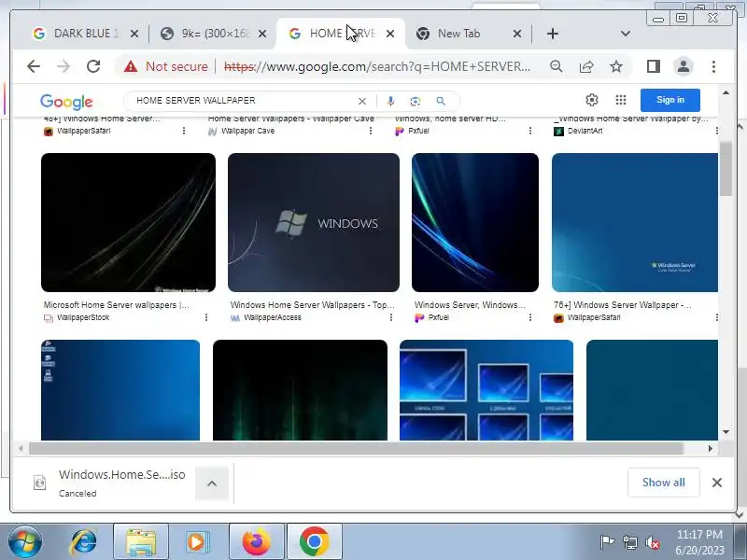
Task: Open the WINDOWS logo wallpaper thumbnail
Action: tap(314, 222)
